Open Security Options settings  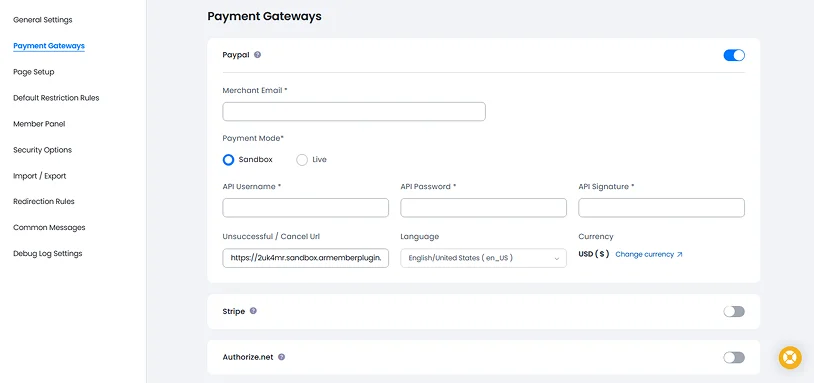(43, 149)
